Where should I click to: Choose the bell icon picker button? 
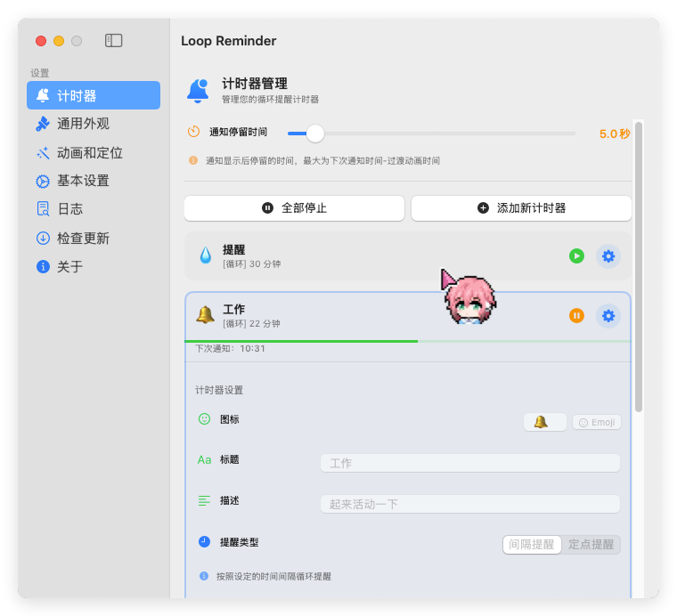pos(545,422)
